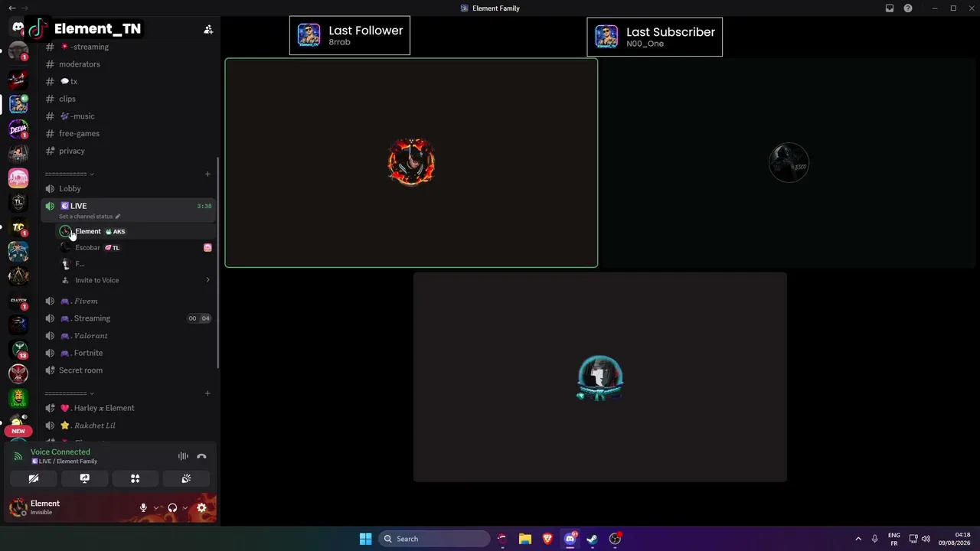Open the CLUTCH server icon
Image resolution: width=980 pixels, height=551 pixels.
pos(18,300)
